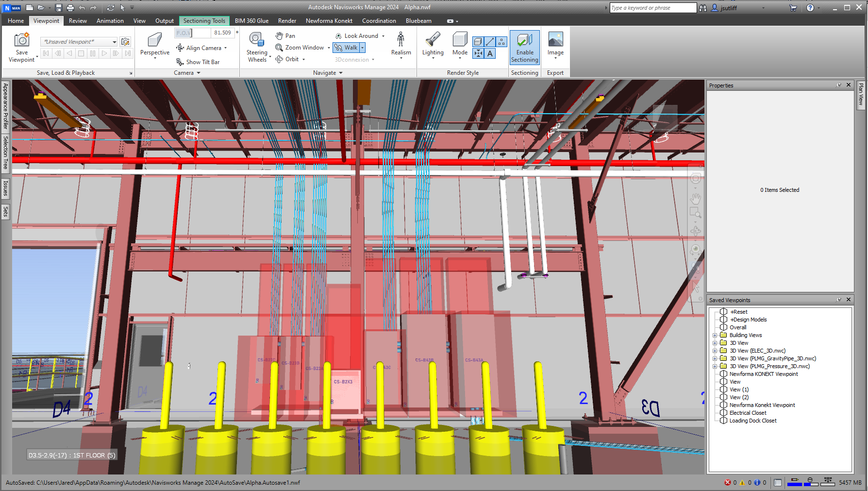Toggle Points render display
Screen dimensions: 868x491
click(501, 42)
